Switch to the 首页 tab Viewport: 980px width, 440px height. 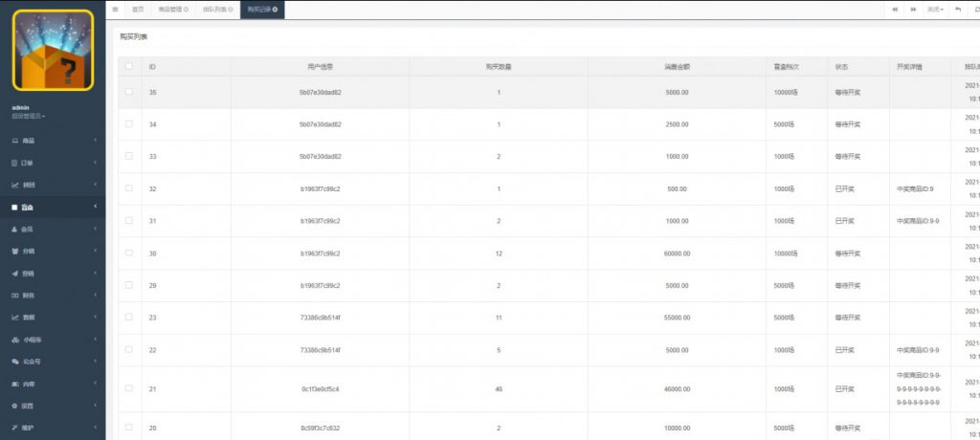tap(138, 10)
